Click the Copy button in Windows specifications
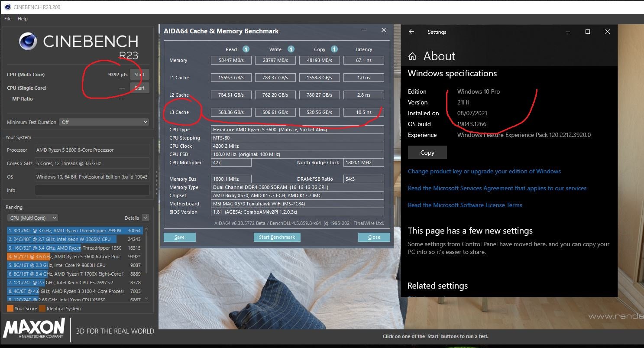Image resolution: width=644 pixels, height=348 pixels. [x=427, y=153]
